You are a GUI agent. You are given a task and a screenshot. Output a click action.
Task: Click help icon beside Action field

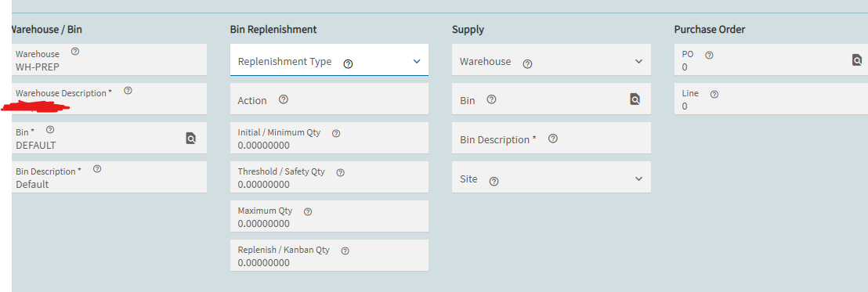(x=284, y=99)
